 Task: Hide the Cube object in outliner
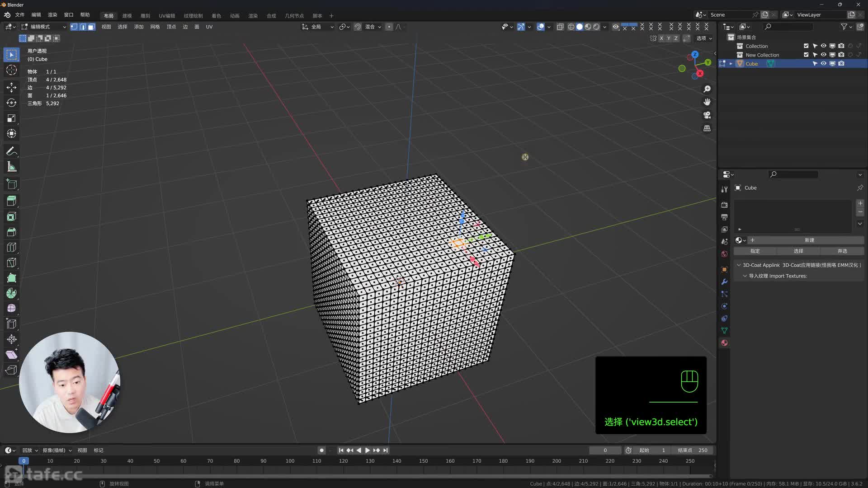pyautogui.click(x=824, y=64)
